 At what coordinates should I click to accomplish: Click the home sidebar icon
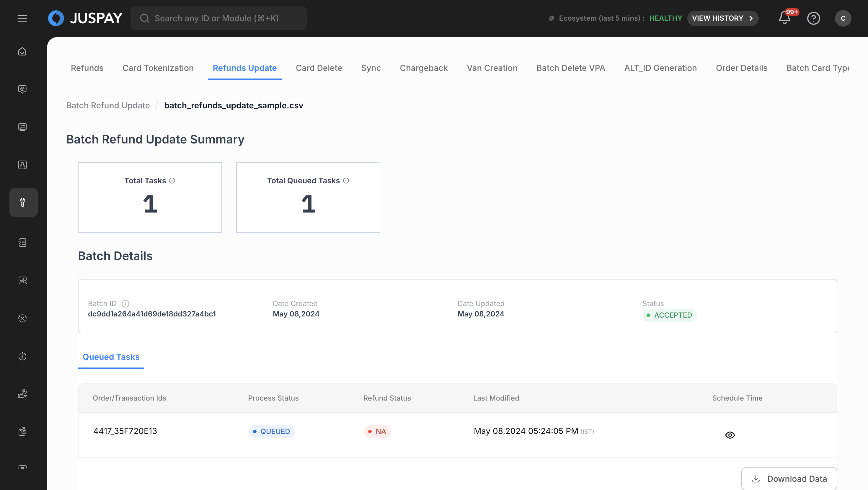point(22,51)
